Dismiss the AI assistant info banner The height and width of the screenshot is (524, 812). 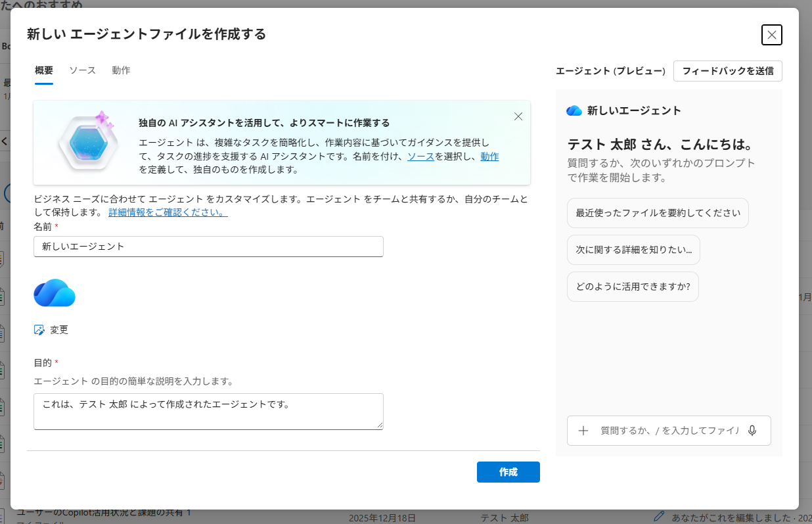click(x=518, y=116)
